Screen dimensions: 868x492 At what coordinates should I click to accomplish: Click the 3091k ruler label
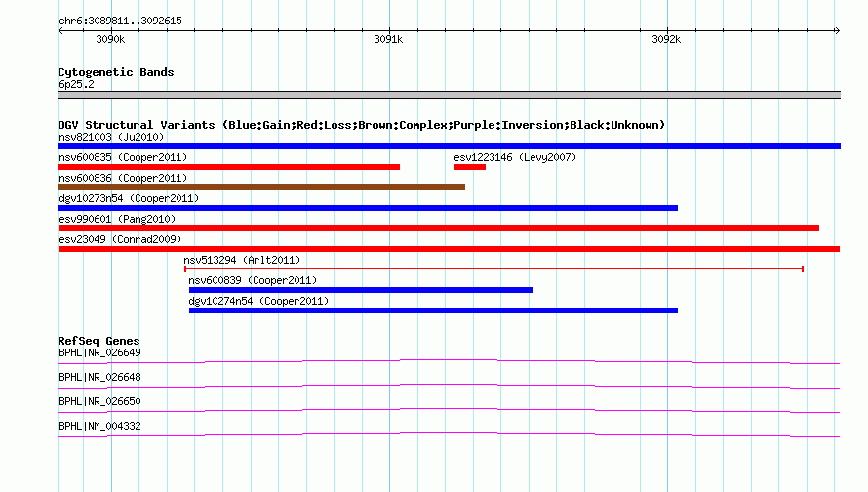point(388,39)
